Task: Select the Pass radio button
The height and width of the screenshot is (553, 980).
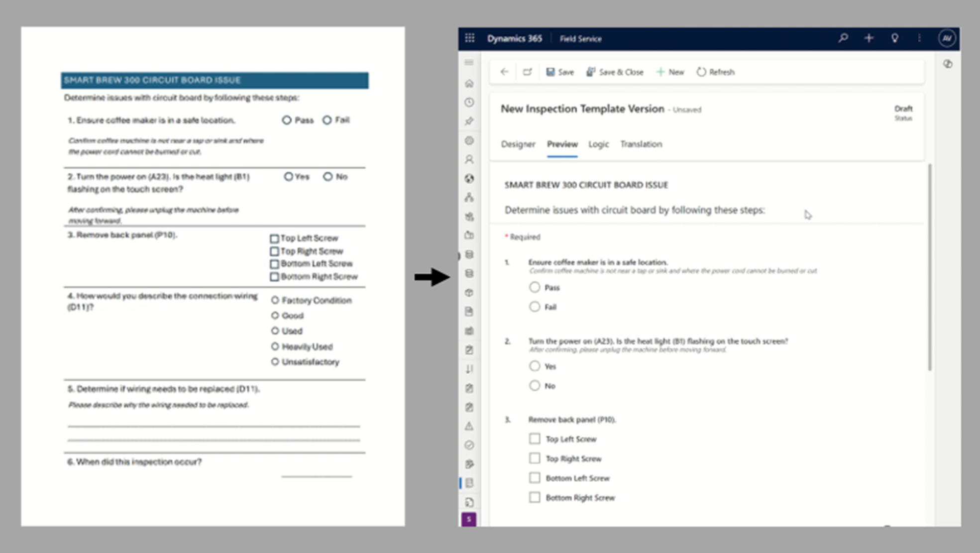Action: (535, 287)
